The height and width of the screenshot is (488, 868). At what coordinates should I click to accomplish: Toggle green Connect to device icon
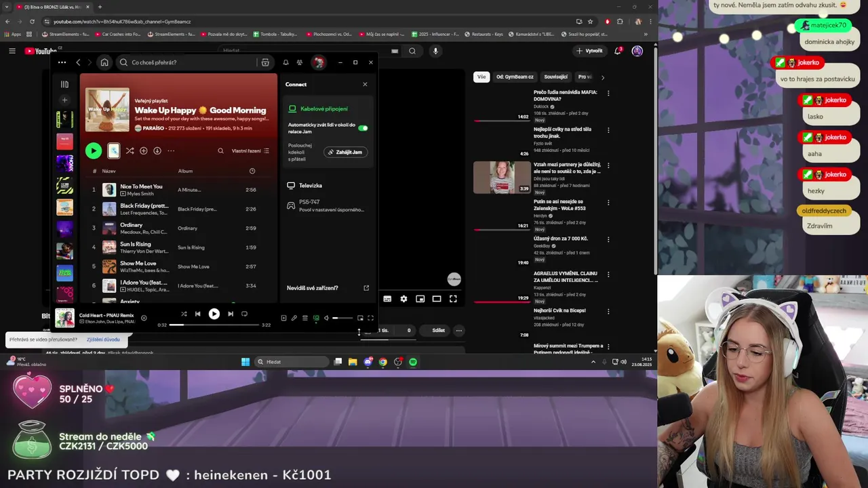pos(316,318)
